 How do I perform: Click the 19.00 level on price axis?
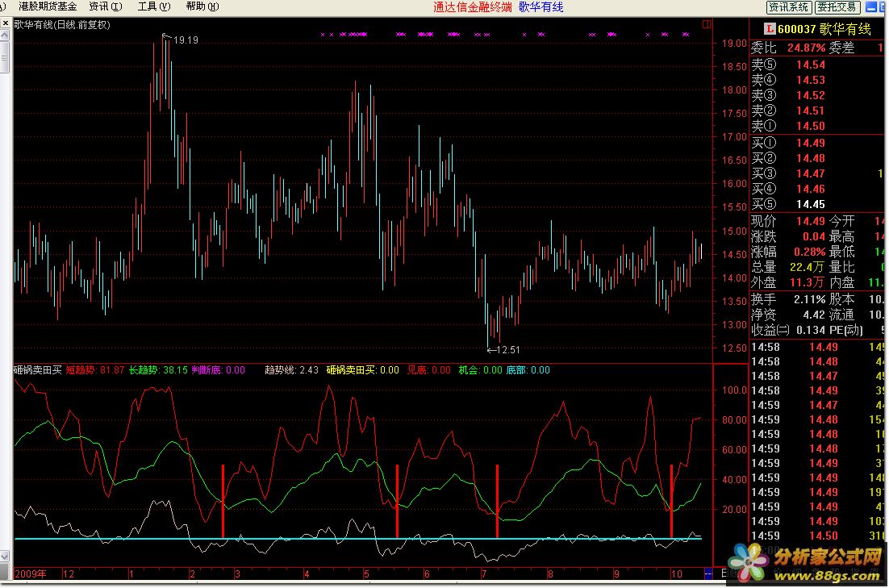[734, 43]
